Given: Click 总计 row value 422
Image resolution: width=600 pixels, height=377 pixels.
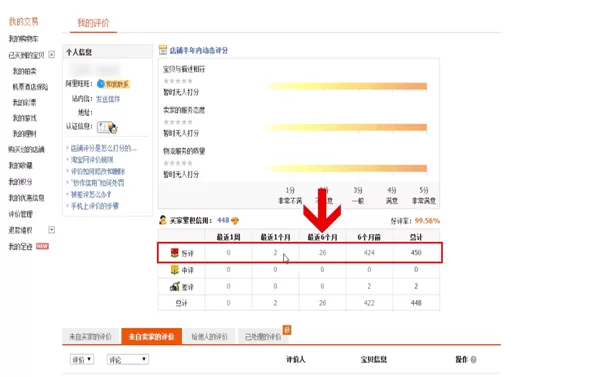Looking at the screenshot, I should (369, 303).
